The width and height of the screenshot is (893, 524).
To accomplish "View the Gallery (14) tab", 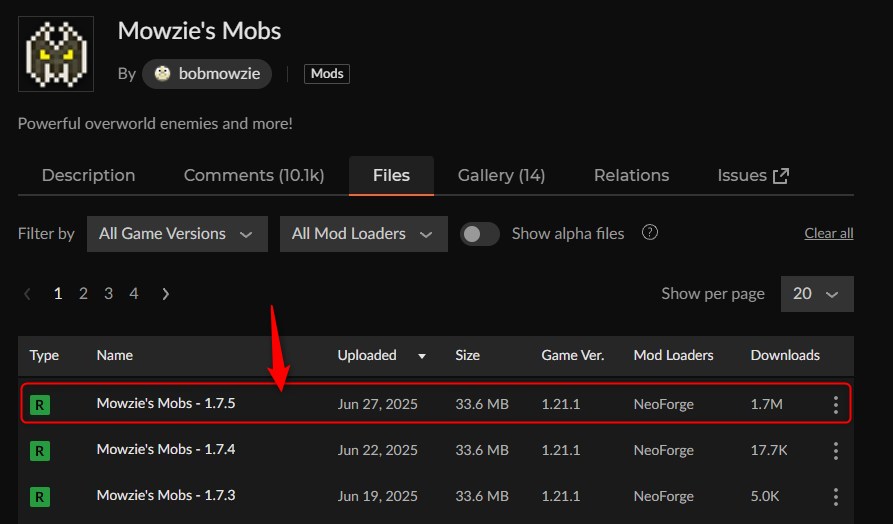I will [x=501, y=175].
